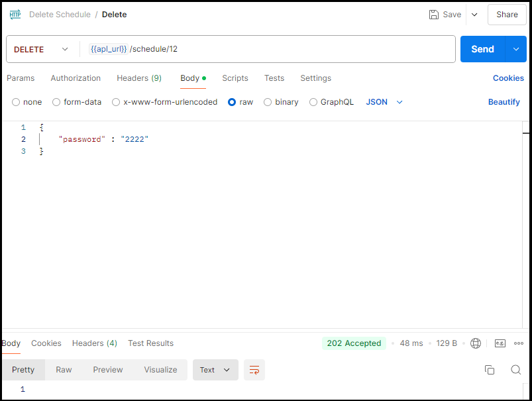
Task: Switch to response Cookies tab
Action: point(46,343)
